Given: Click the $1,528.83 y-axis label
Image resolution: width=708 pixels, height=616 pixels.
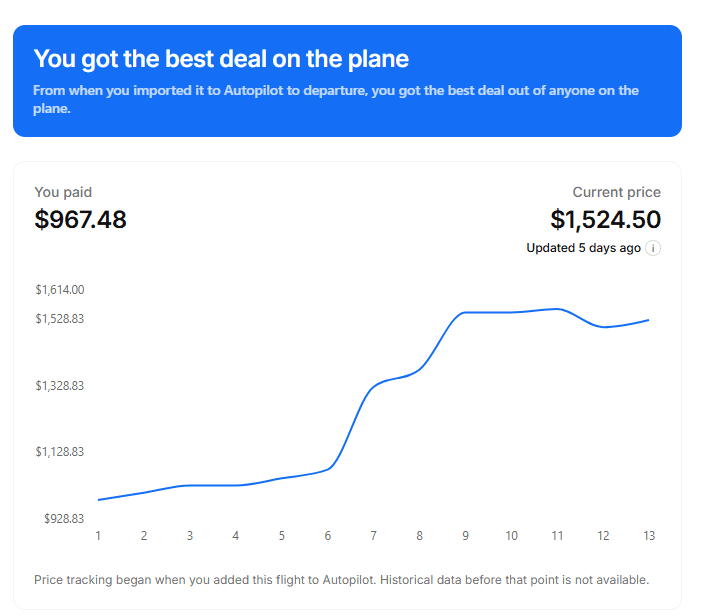Looking at the screenshot, I should [x=60, y=319].
